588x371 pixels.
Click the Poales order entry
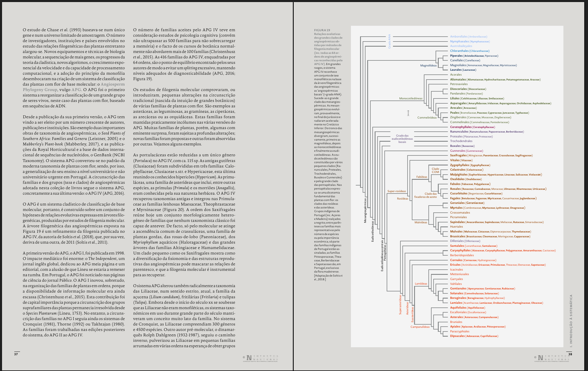pyautogui.click(x=454, y=113)
